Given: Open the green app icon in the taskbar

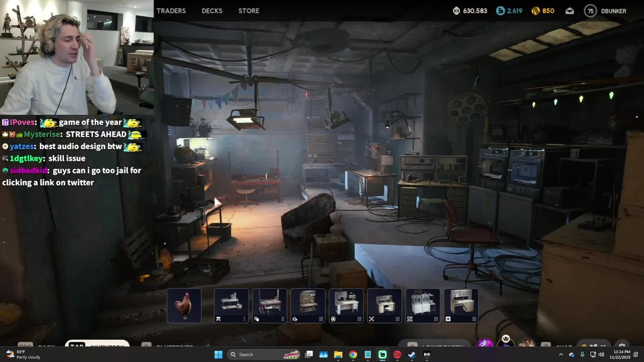Looking at the screenshot, I should [382, 354].
